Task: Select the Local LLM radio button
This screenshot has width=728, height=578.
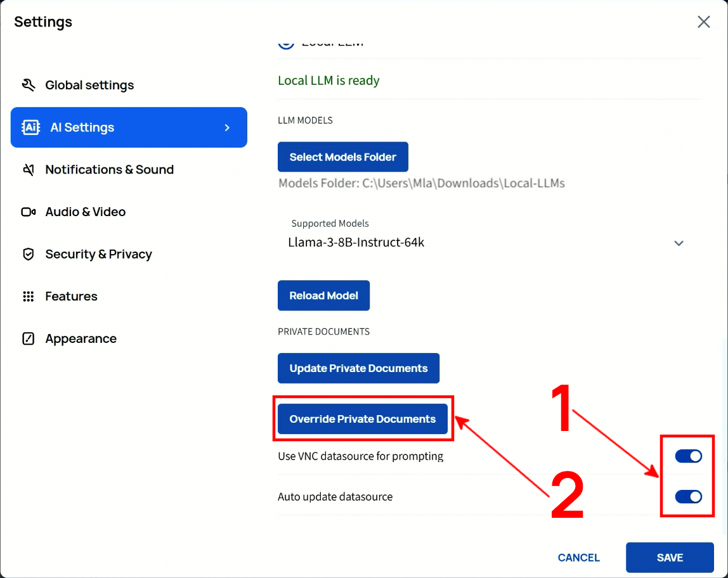Action: tap(286, 42)
